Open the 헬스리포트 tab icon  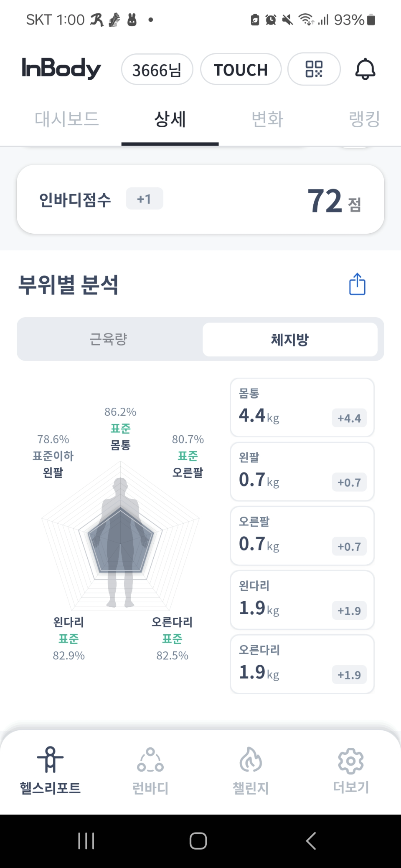coord(50,759)
